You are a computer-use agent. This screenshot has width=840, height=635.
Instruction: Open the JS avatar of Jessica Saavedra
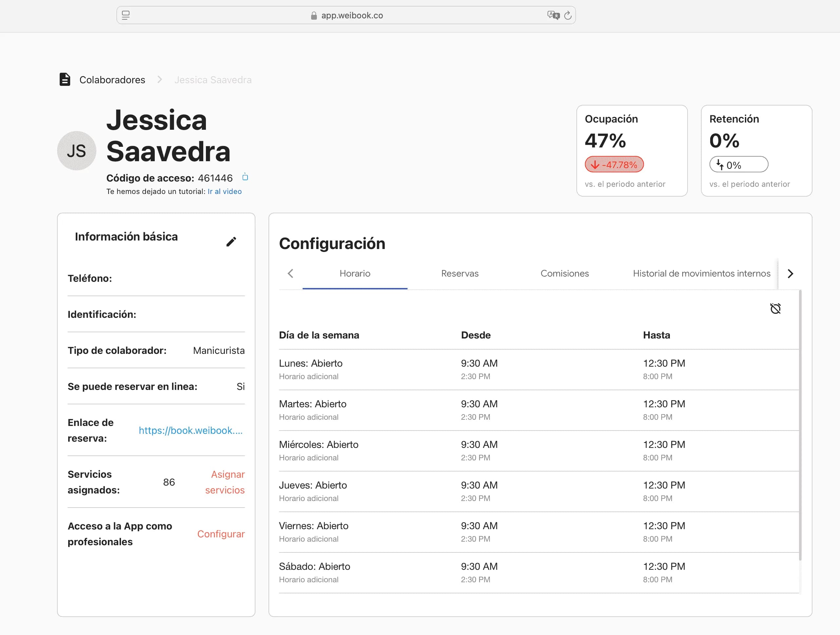pos(77,151)
